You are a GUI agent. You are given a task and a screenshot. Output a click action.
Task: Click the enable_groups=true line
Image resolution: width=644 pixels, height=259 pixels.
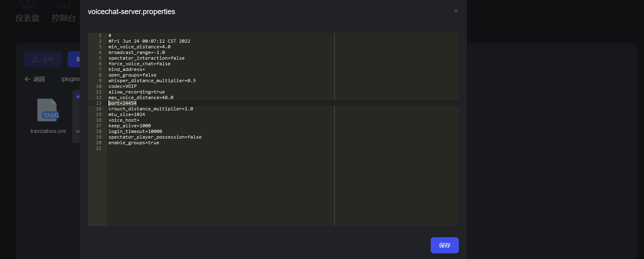tap(133, 143)
